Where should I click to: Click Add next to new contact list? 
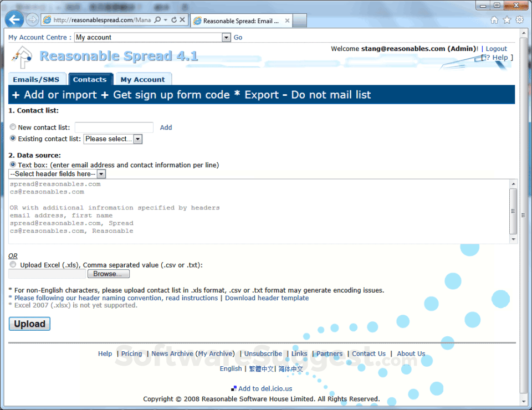[x=166, y=127]
